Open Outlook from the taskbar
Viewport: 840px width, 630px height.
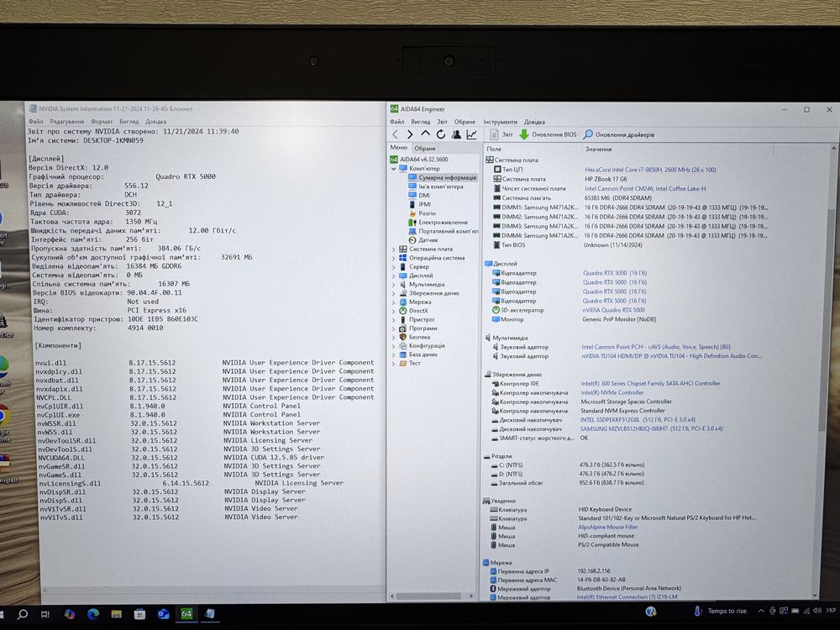point(164,614)
